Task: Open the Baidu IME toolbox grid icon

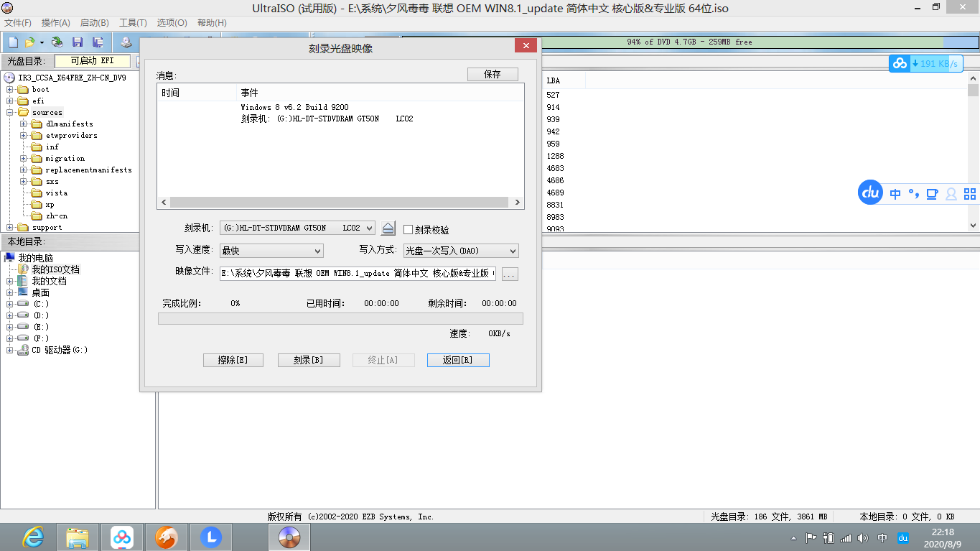Action: [x=970, y=194]
